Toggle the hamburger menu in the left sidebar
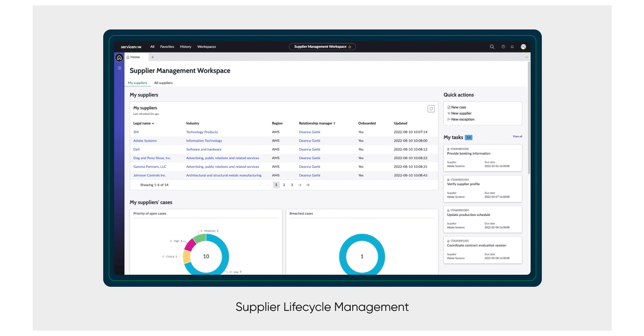Viewport: 644px width, 336px height. click(119, 68)
